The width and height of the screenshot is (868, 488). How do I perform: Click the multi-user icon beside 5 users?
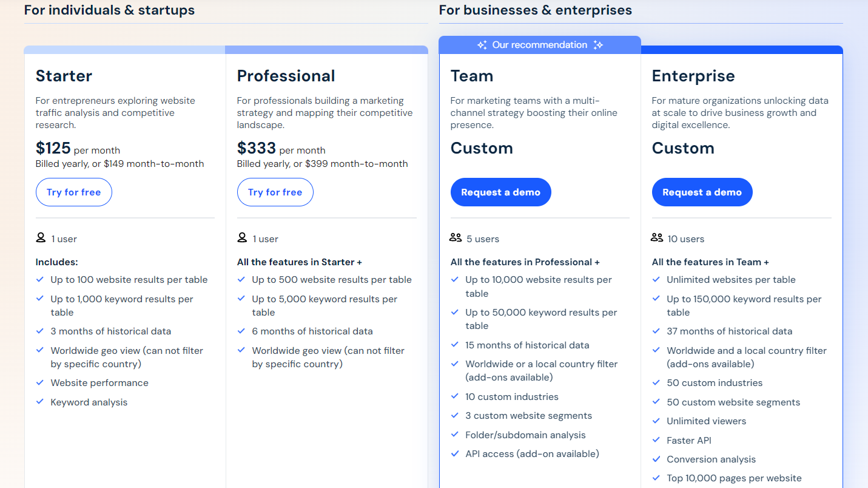click(x=456, y=238)
